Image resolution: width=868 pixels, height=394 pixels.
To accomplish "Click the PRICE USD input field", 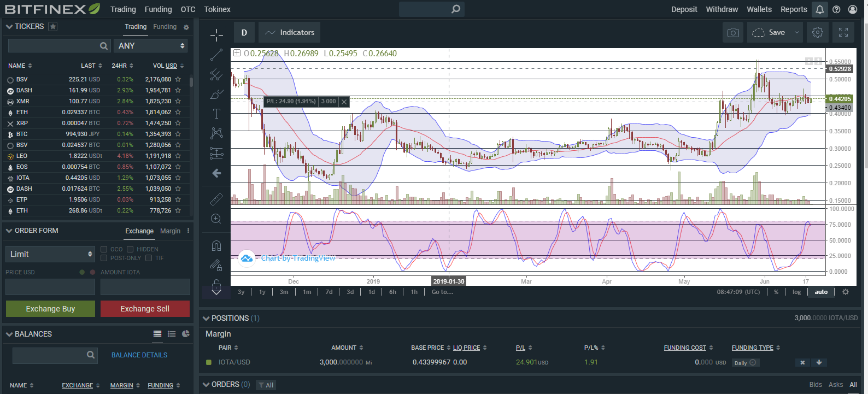I will point(50,287).
